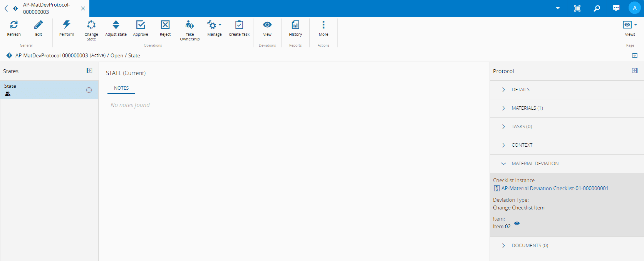
Task: Click the Adjust State icon
Action: coord(116,25)
